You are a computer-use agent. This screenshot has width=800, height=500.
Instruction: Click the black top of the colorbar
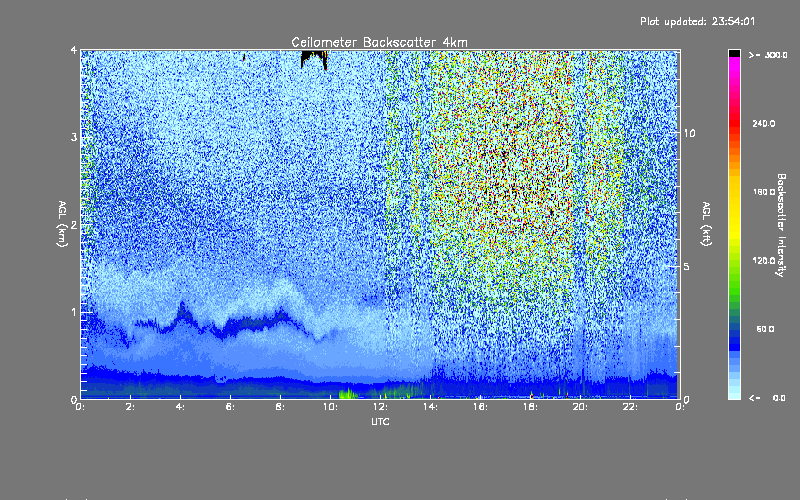pos(734,53)
